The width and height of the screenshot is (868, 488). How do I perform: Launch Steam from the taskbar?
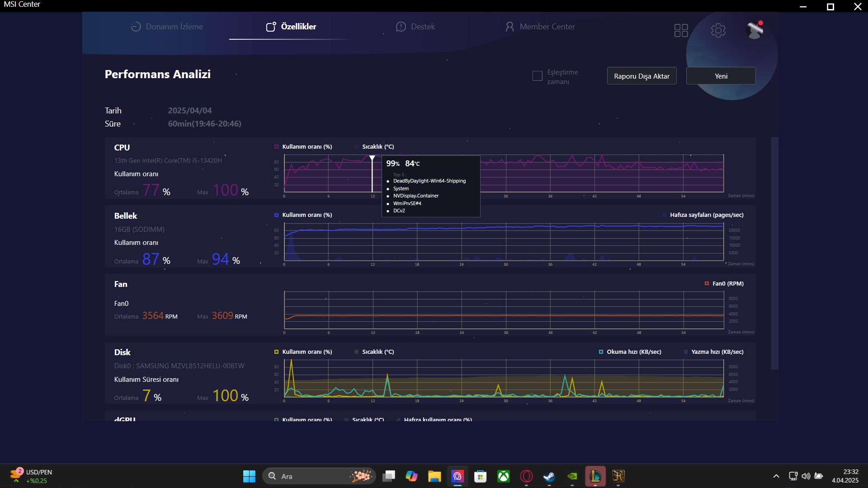(549, 476)
